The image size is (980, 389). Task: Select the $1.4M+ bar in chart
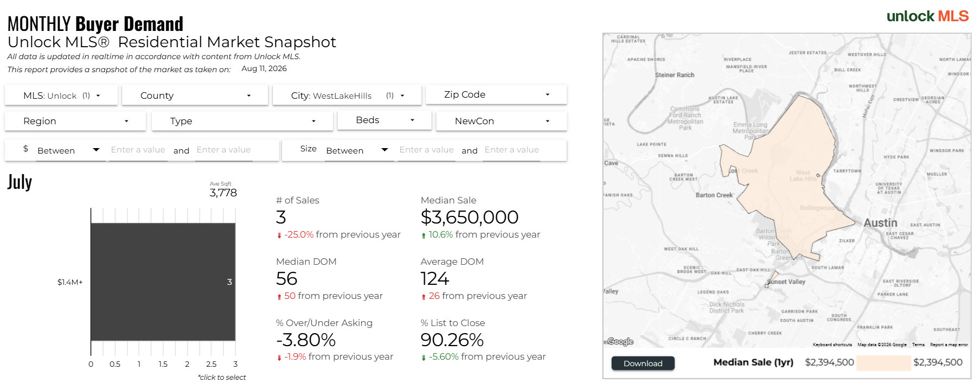[163, 282]
